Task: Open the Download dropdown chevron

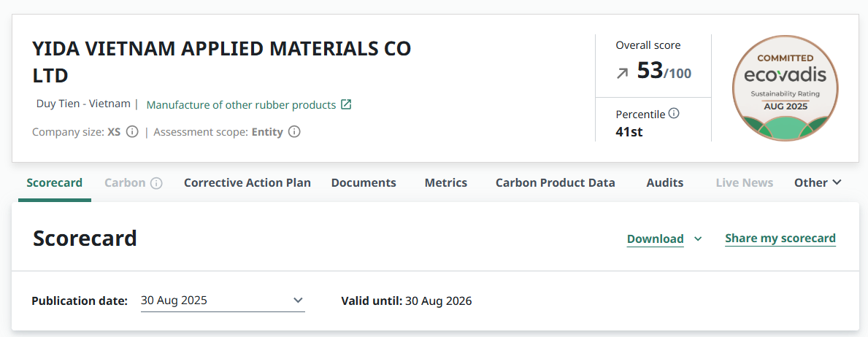Action: 698,239
